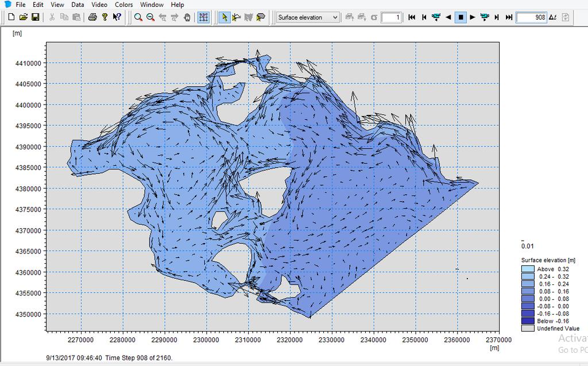Click the layer up icon
The height and width of the screenshot is (366, 588).
coord(350,17)
